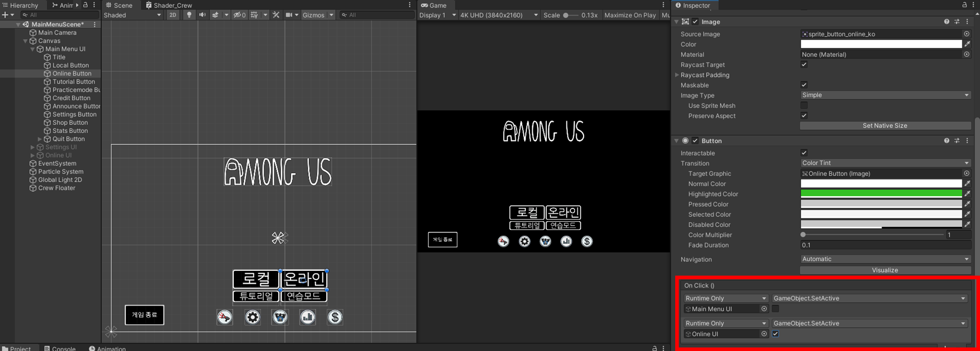Open the Animation tab at bottom
The height and width of the screenshot is (351, 980).
tap(107, 348)
